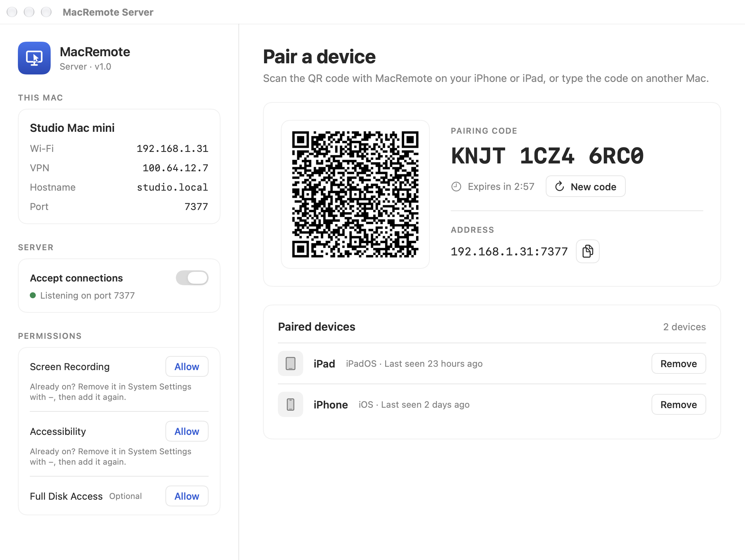745x560 pixels.
Task: Click the Studio Mac mini name
Action: click(x=72, y=128)
